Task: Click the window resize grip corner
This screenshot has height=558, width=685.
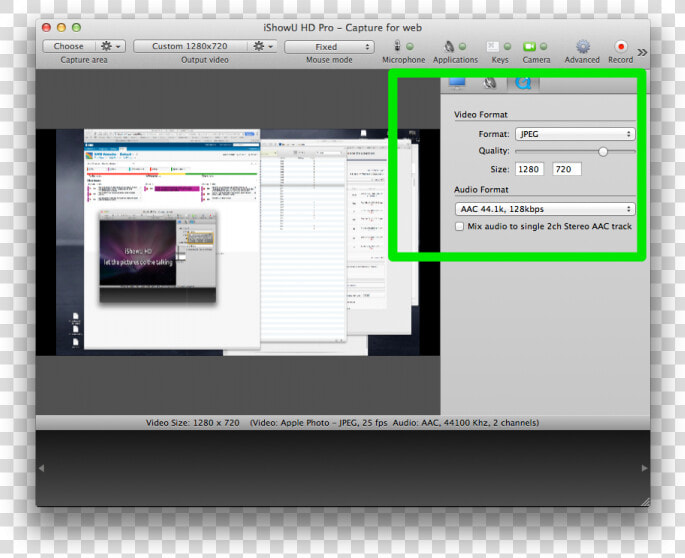Action: [645, 502]
